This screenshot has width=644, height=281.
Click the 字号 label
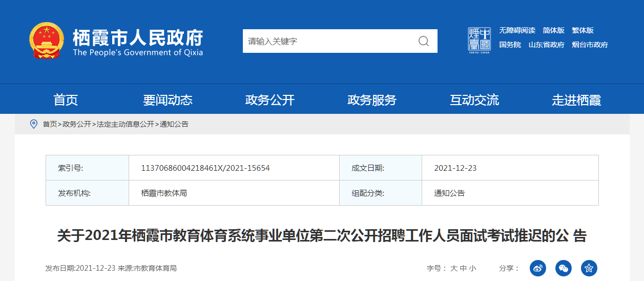tap(437, 268)
